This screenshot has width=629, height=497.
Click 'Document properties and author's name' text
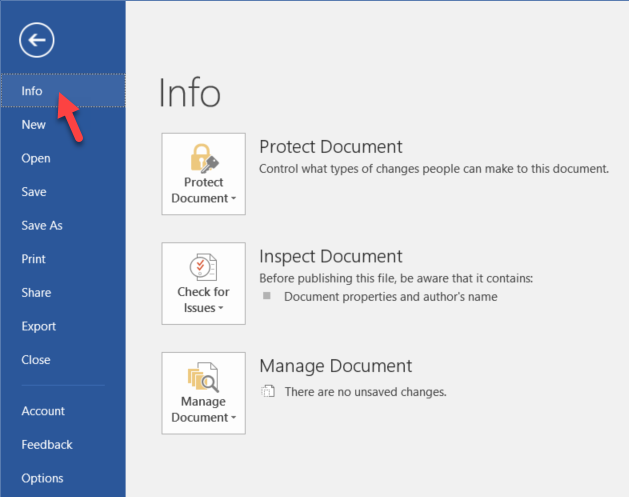(x=391, y=297)
